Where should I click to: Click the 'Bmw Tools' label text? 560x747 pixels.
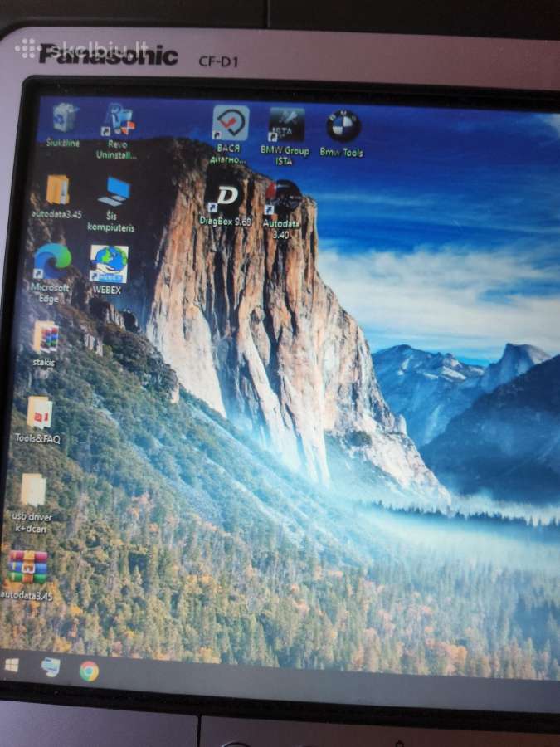coord(342,153)
